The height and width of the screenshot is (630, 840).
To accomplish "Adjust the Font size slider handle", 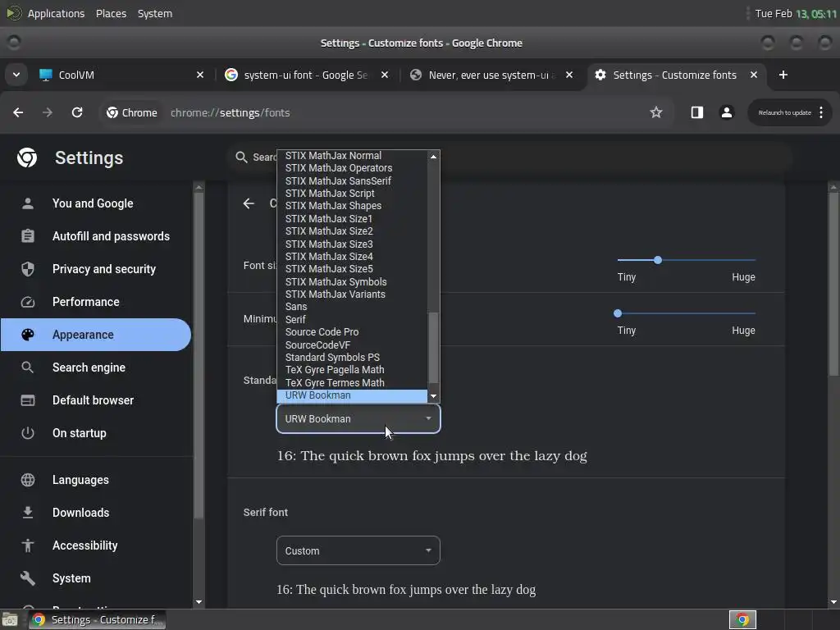I will (x=658, y=260).
